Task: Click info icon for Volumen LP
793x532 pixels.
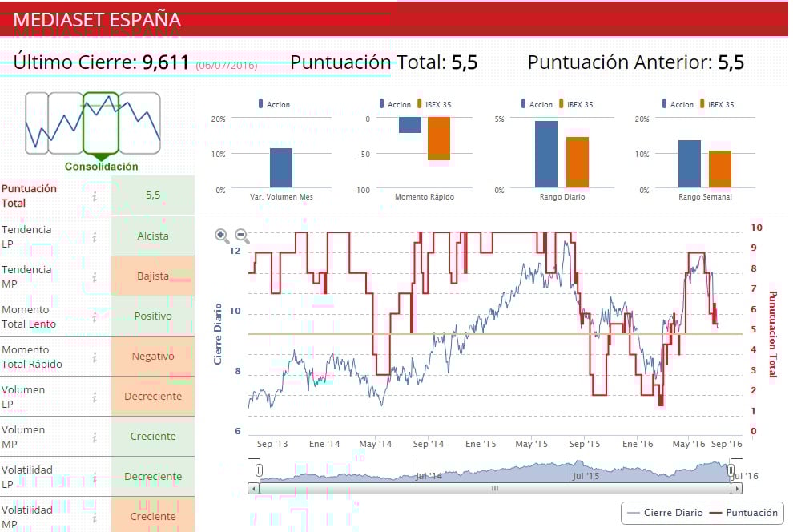Action: pyautogui.click(x=95, y=397)
